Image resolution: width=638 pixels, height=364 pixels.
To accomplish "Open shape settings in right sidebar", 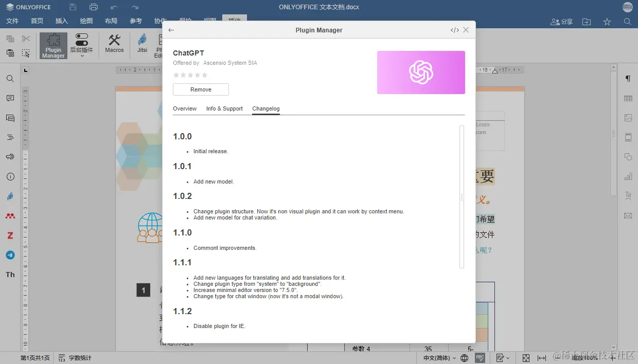I will (x=628, y=157).
